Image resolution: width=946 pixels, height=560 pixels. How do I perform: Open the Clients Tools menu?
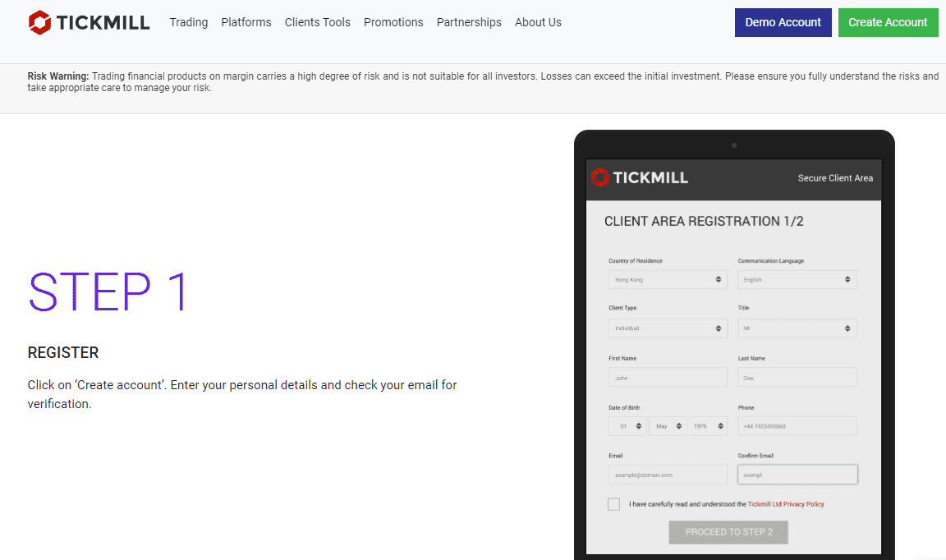click(x=317, y=22)
